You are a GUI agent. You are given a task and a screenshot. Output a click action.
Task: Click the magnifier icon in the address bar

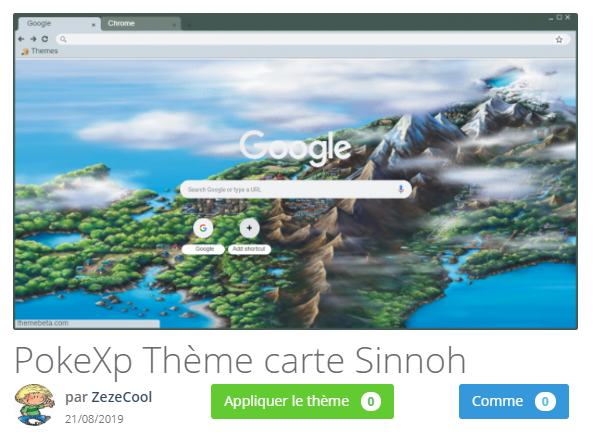pos(63,39)
